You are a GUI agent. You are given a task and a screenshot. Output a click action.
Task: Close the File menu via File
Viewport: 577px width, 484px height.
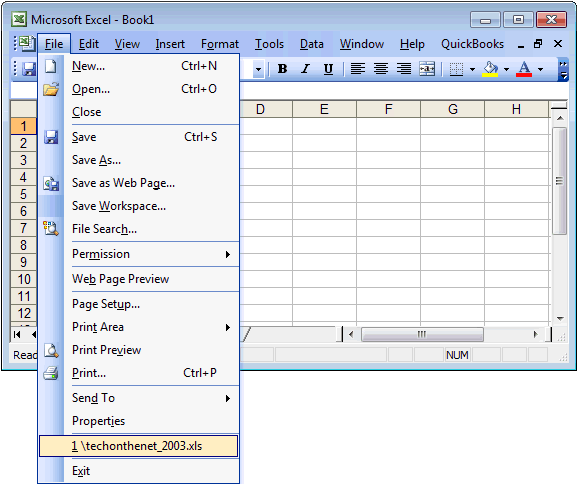54,44
